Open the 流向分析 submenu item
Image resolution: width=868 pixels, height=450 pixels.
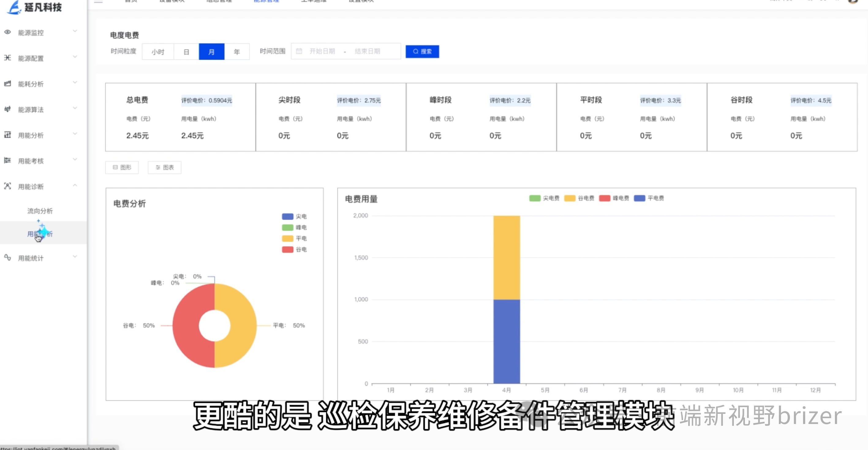pyautogui.click(x=40, y=211)
